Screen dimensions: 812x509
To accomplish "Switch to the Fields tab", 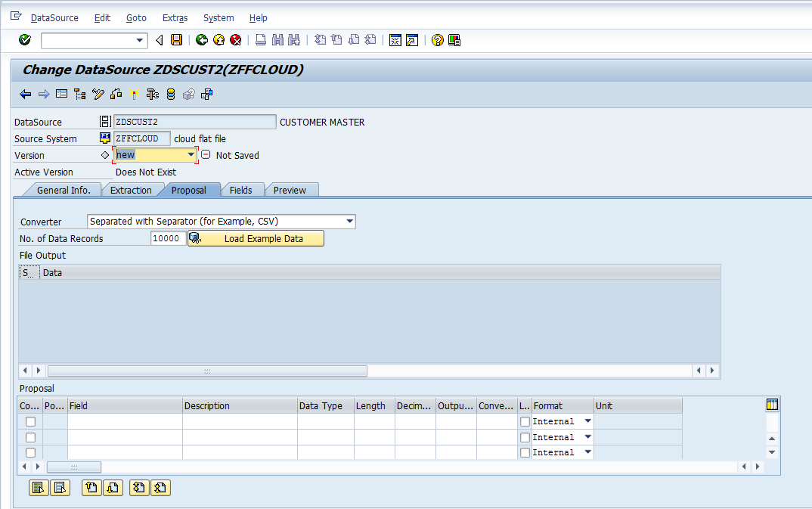I will point(242,190).
